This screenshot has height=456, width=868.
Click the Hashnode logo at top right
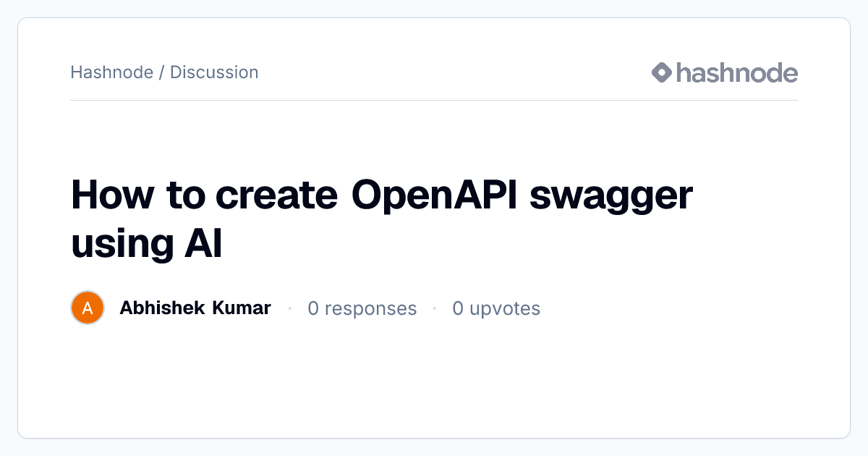pyautogui.click(x=724, y=72)
